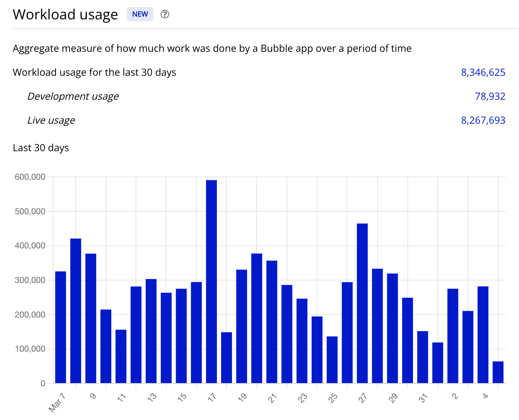This screenshot has width=519, height=420.
Task: Open the 8,346,625 total workload usage link
Action: point(483,72)
